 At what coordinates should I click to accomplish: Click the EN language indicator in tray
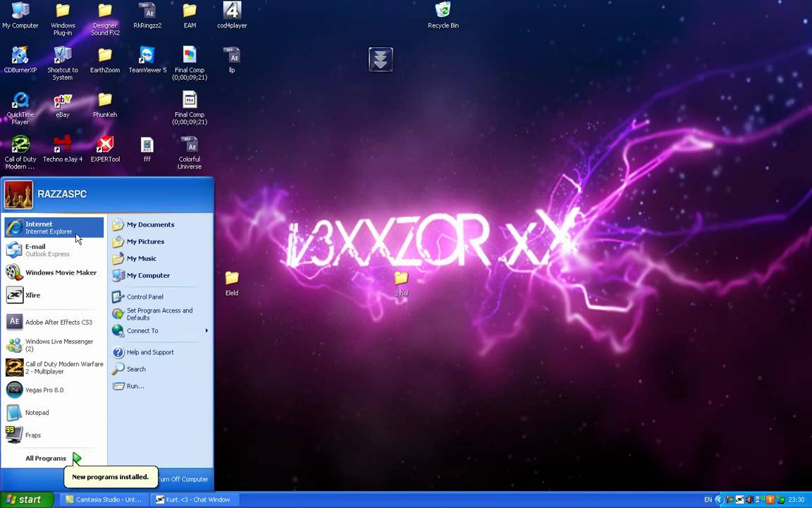tap(708, 500)
